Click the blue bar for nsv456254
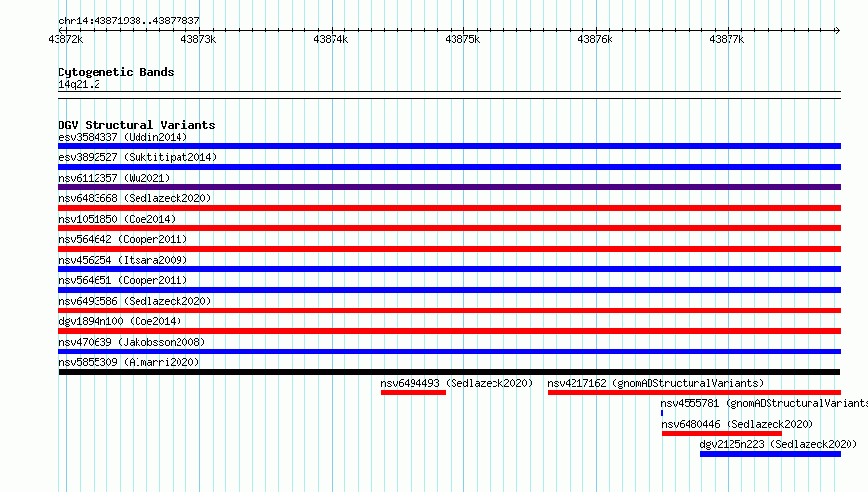868x492 pixels. (449, 269)
